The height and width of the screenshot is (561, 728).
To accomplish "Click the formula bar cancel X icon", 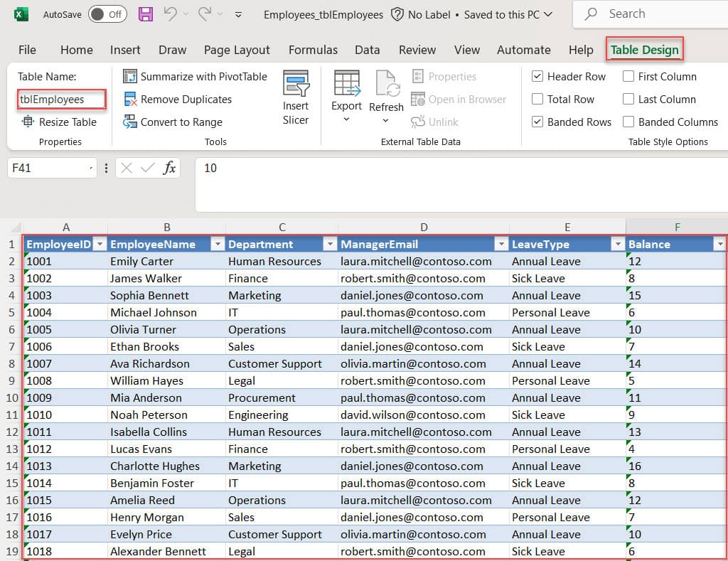I will click(x=127, y=168).
